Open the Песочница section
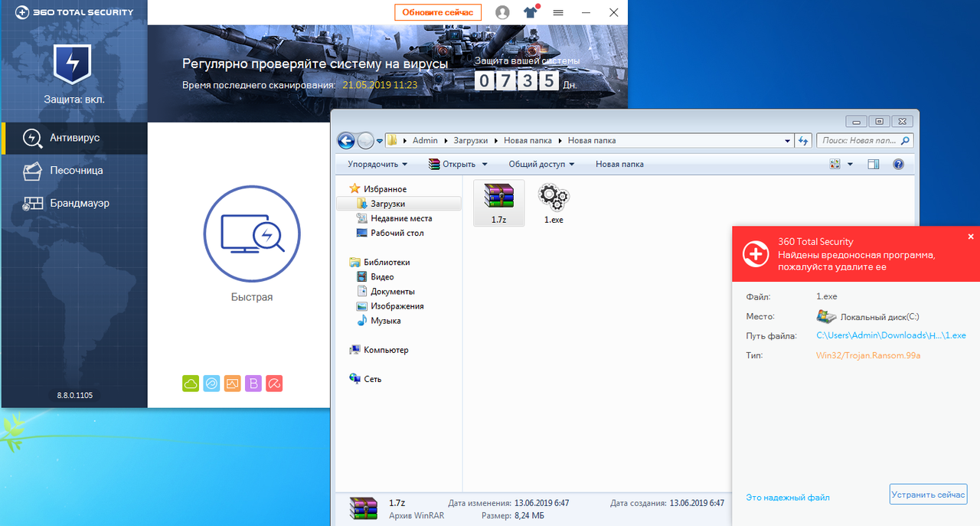Screen dimensions: 980x526 [x=74, y=171]
